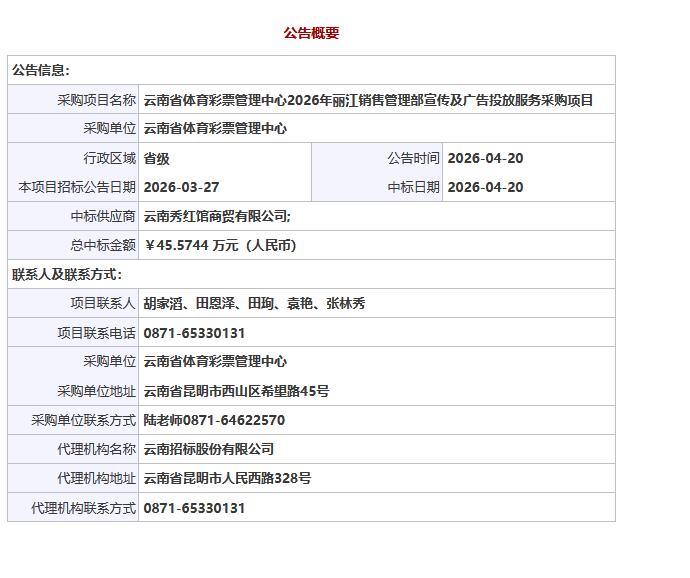Click the agency name 云南招标股份有限公司

(x=209, y=449)
